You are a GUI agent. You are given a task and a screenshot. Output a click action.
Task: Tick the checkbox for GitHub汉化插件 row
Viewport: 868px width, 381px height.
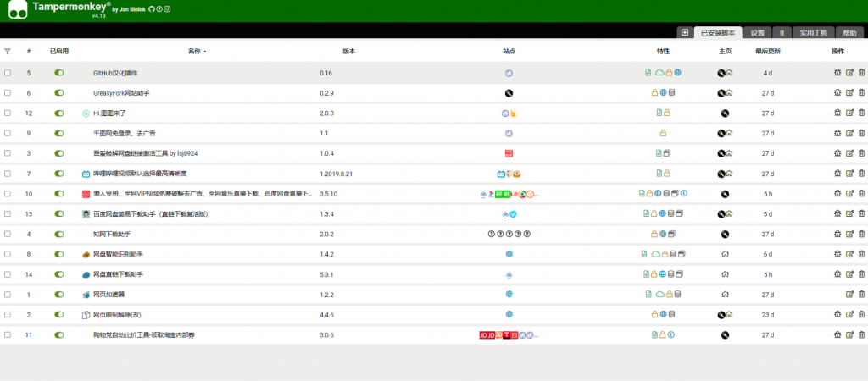(7, 73)
